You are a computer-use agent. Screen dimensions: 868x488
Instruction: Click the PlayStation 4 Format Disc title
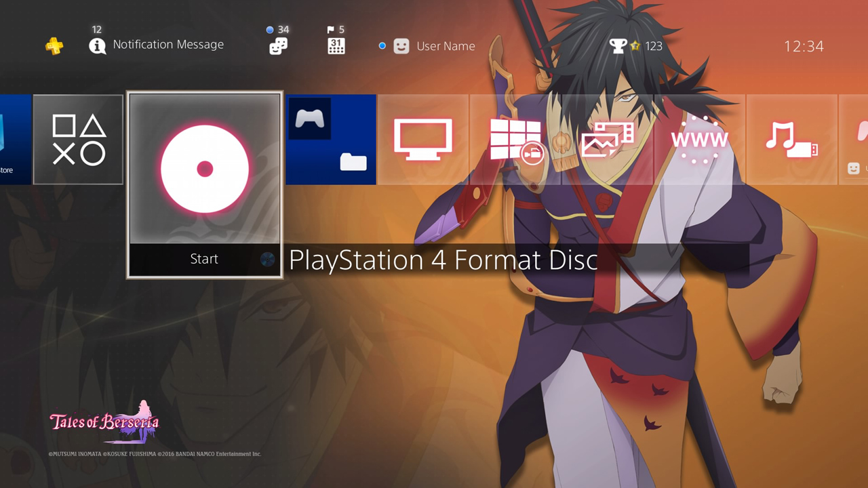tap(443, 260)
